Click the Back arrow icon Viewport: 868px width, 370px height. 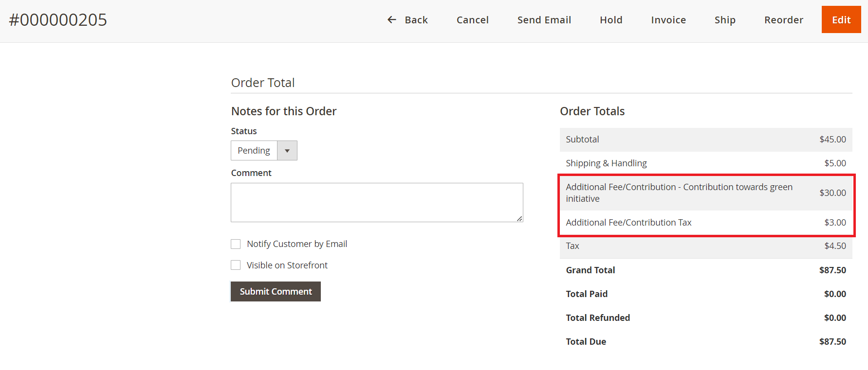pyautogui.click(x=391, y=20)
